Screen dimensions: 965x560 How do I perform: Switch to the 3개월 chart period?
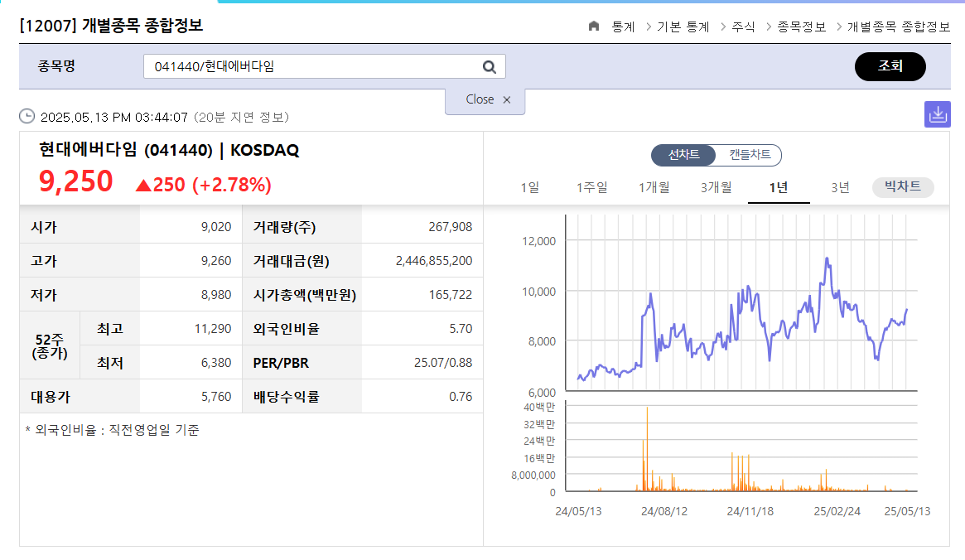click(716, 187)
